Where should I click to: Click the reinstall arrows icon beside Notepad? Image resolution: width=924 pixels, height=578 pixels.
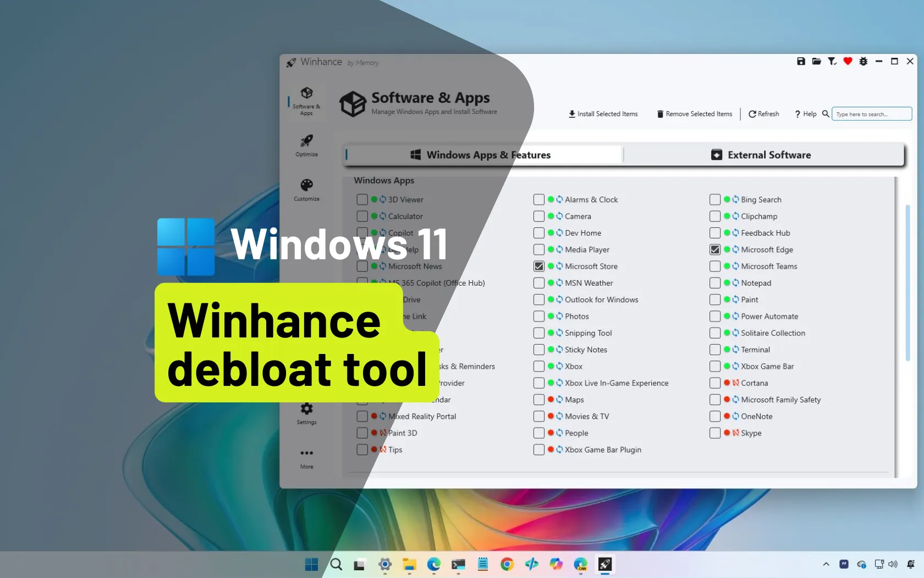pyautogui.click(x=735, y=283)
